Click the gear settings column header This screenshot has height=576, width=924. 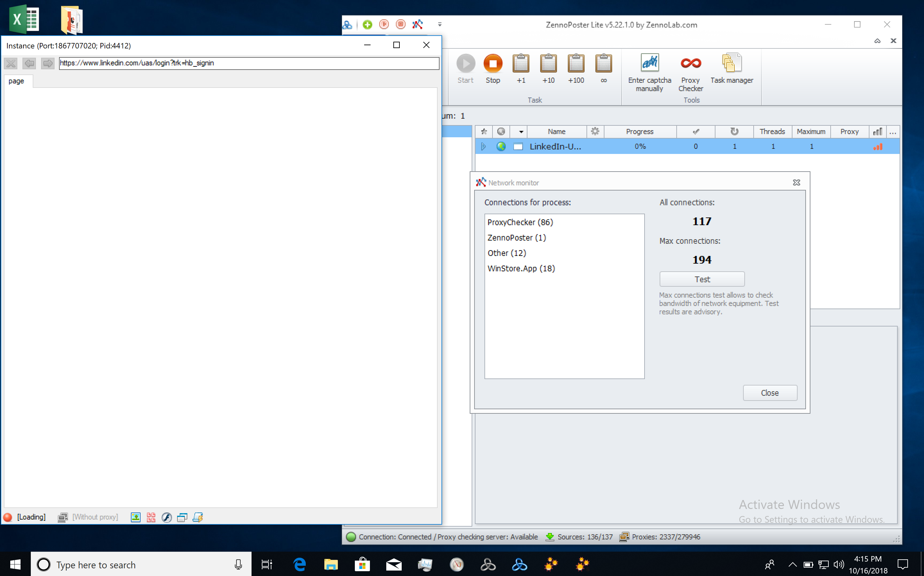point(595,131)
